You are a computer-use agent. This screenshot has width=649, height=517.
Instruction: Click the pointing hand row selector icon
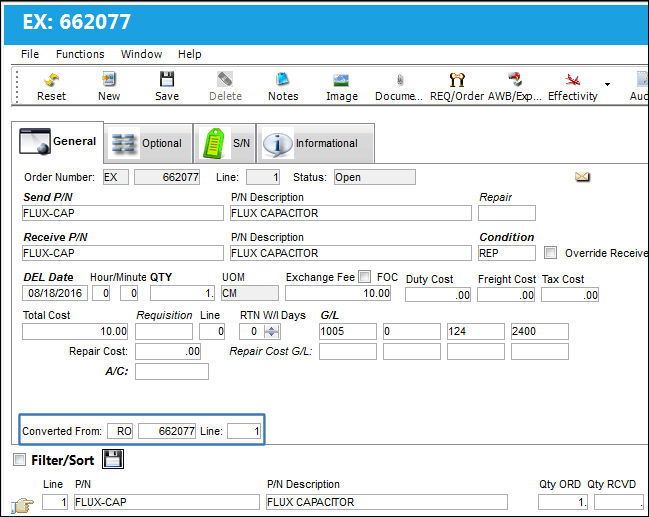[22, 505]
